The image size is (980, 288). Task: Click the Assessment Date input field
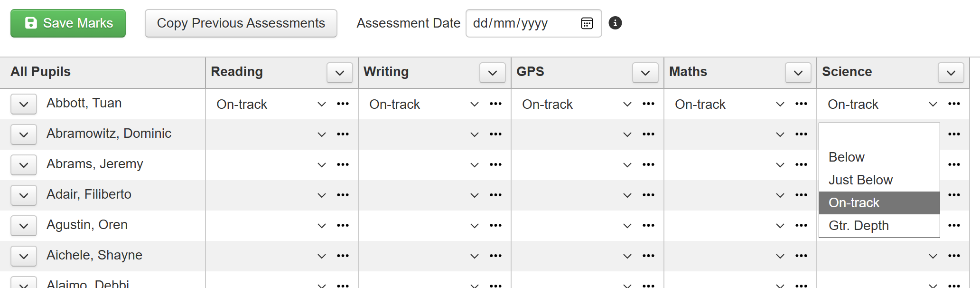point(522,23)
